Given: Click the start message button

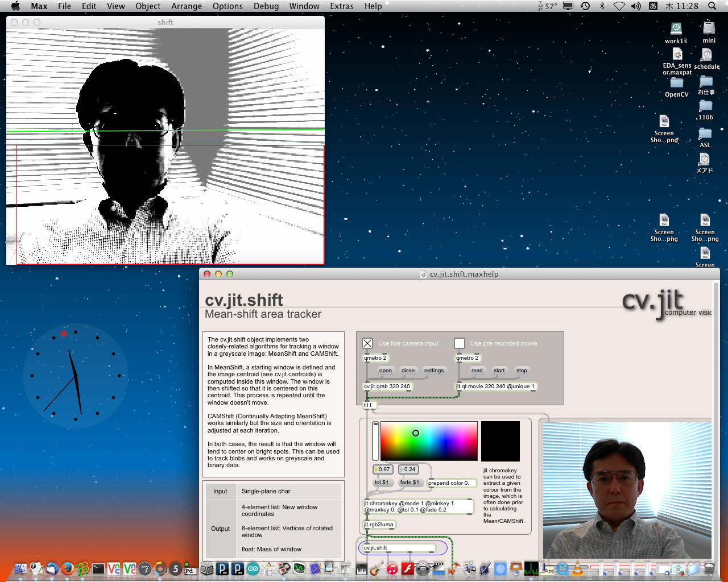Looking at the screenshot, I should pos(499,371).
